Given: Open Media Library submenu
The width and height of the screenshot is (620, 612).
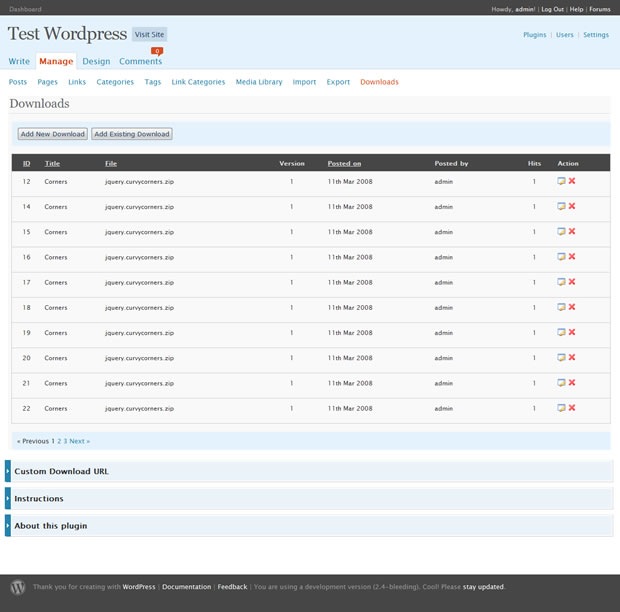Looking at the screenshot, I should [259, 82].
